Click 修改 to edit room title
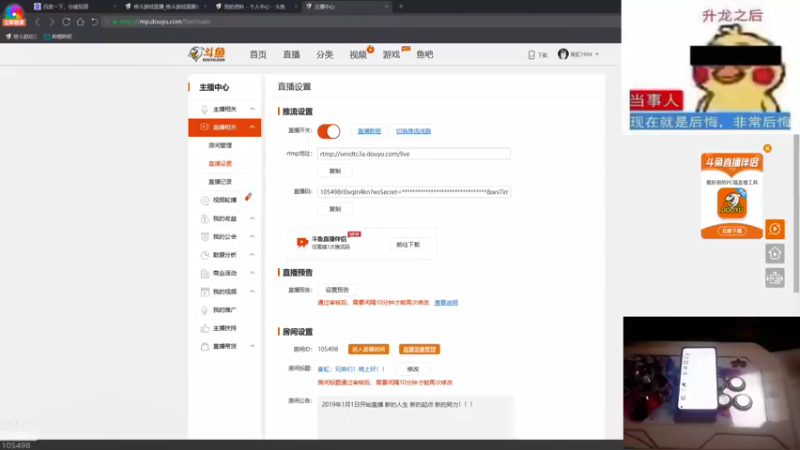Screen dimensions: 800x450 pyautogui.click(x=413, y=369)
